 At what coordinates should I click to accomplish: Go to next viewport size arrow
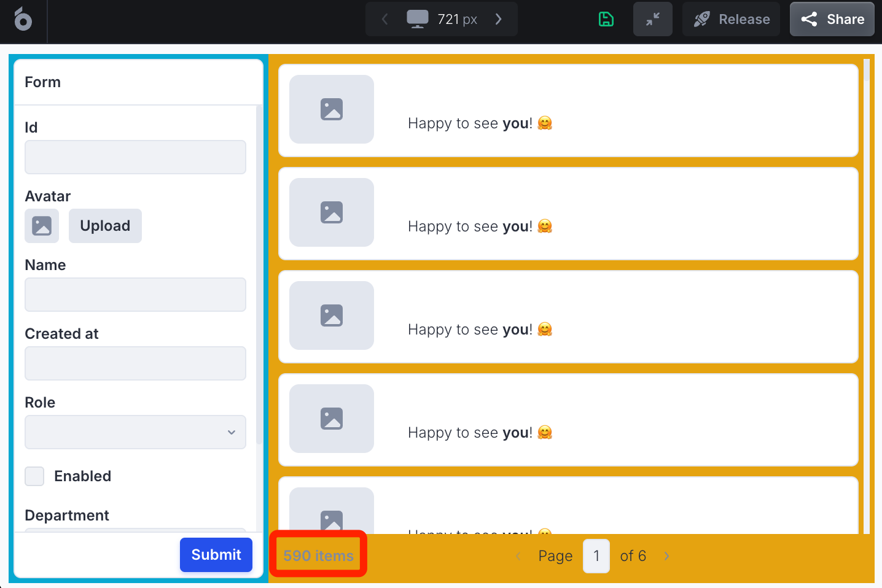pos(498,20)
